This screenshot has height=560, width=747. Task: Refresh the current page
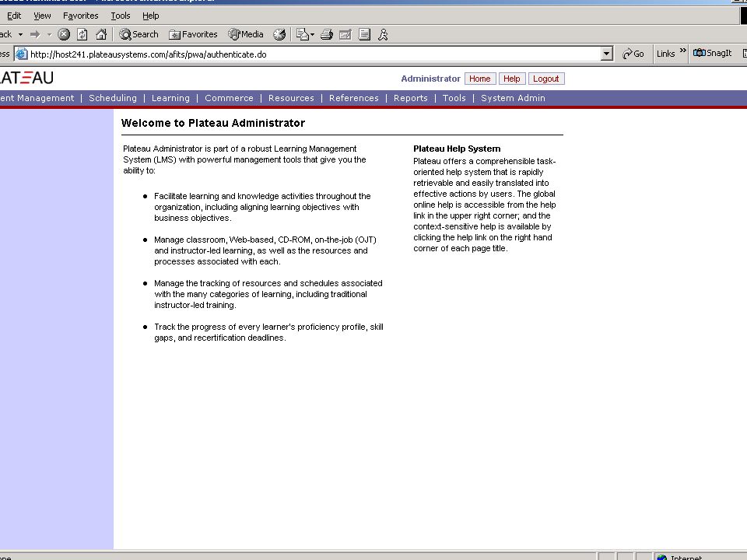click(82, 34)
